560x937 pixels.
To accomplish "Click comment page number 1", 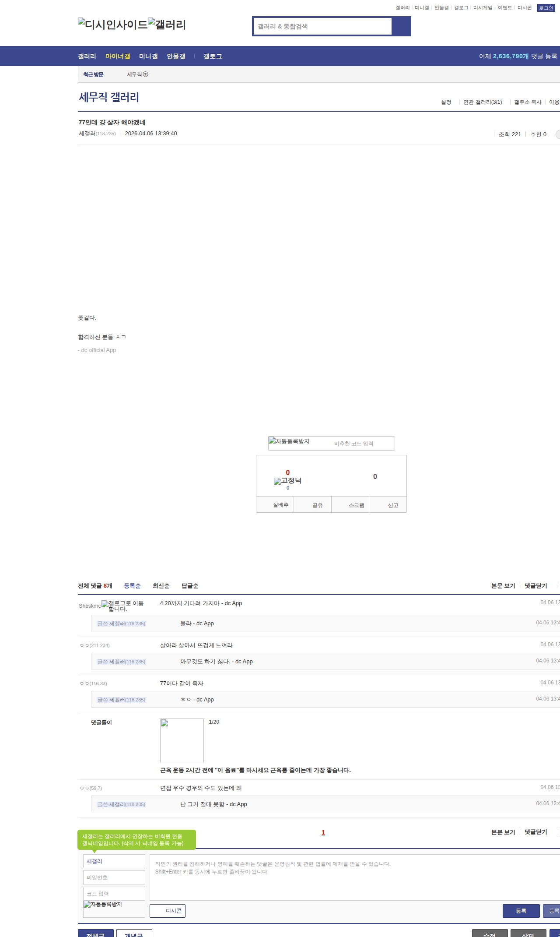I will (323, 832).
